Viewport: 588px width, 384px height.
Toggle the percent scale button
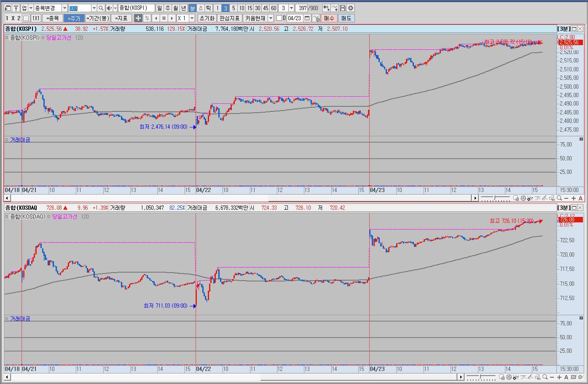147,18
